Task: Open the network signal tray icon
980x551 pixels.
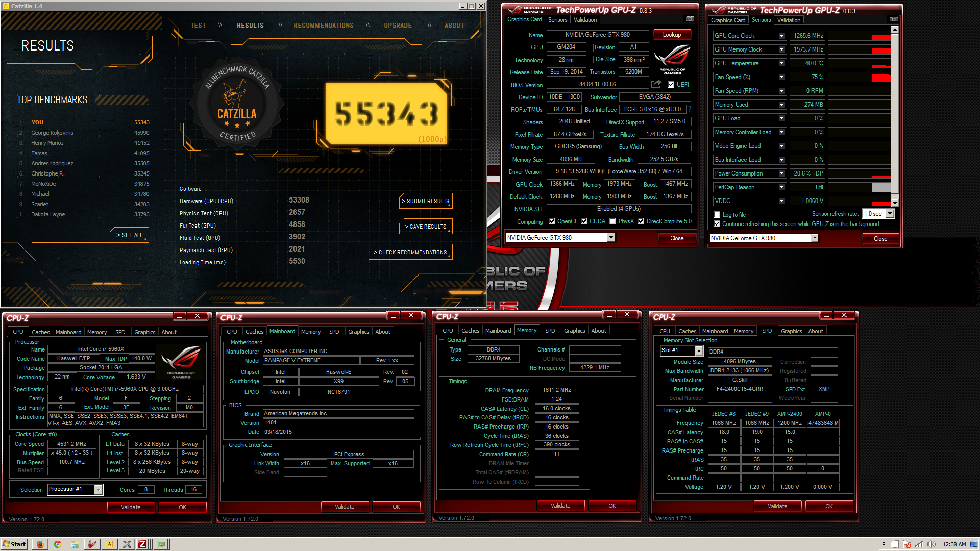Action: pyautogui.click(x=919, y=544)
